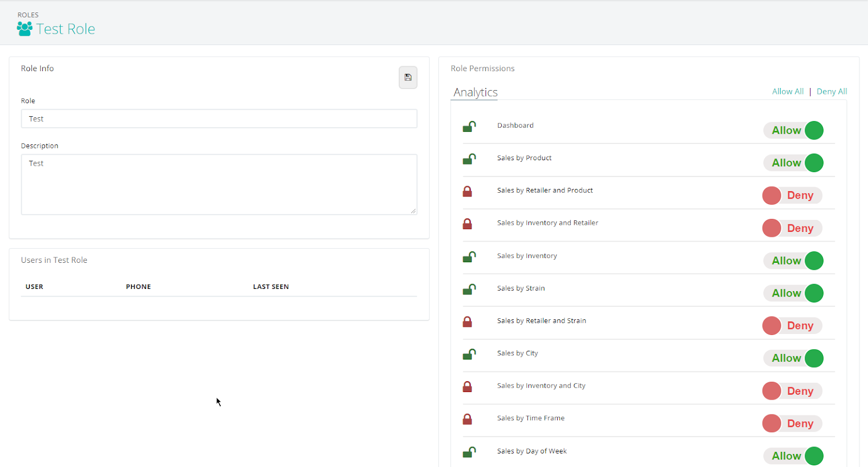Click into the Role name input field
The width and height of the screenshot is (868, 467).
219,119
